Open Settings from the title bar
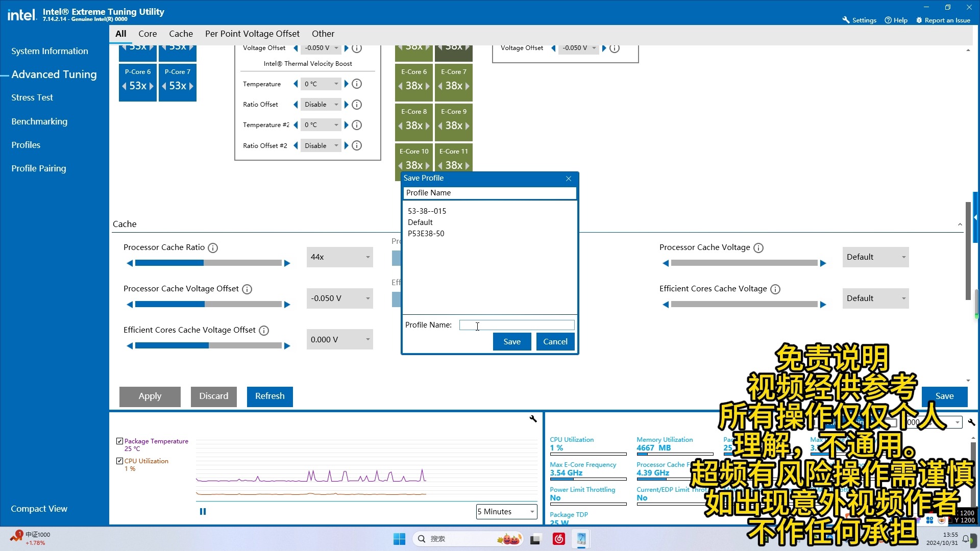Screen dimensions: 980x551 859,20
